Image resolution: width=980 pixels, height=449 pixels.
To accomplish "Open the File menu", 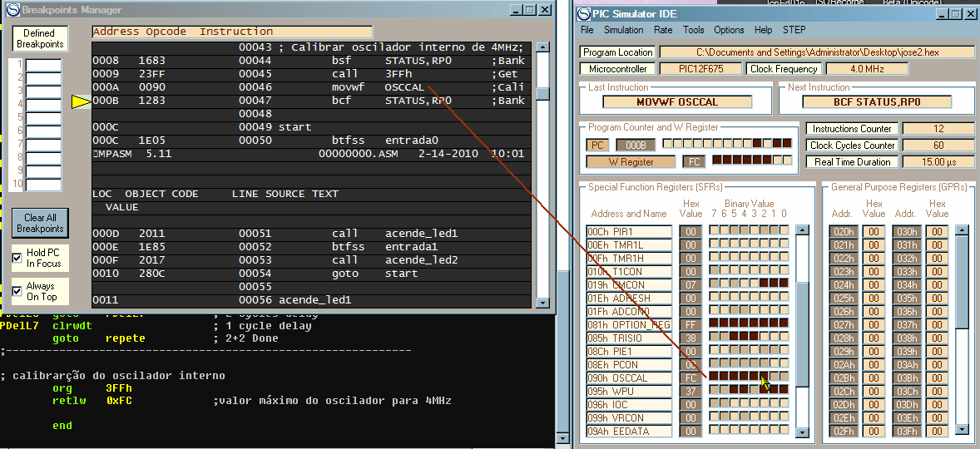I will click(x=587, y=30).
